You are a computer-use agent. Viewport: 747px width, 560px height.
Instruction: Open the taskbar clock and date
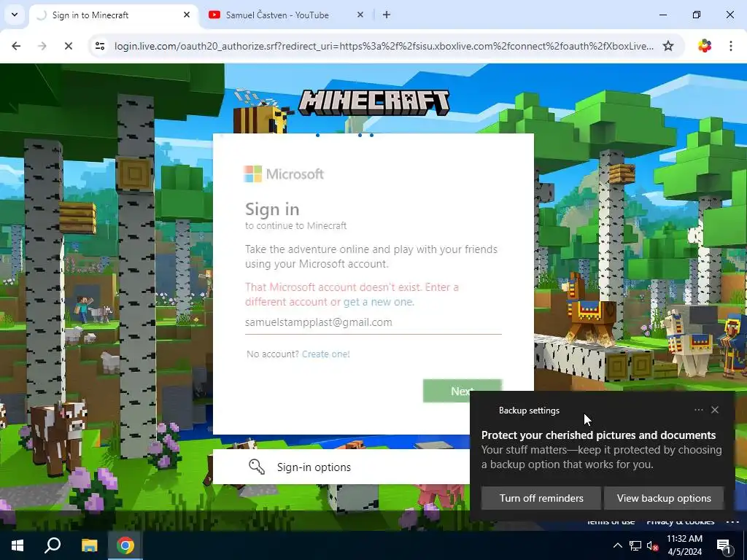(684, 545)
